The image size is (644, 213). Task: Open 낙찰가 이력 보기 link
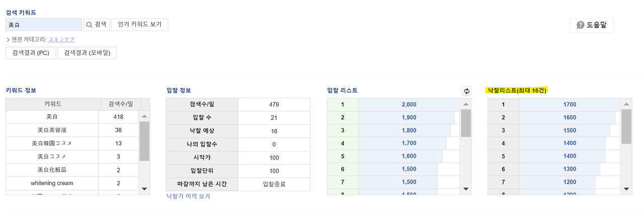pos(188,196)
